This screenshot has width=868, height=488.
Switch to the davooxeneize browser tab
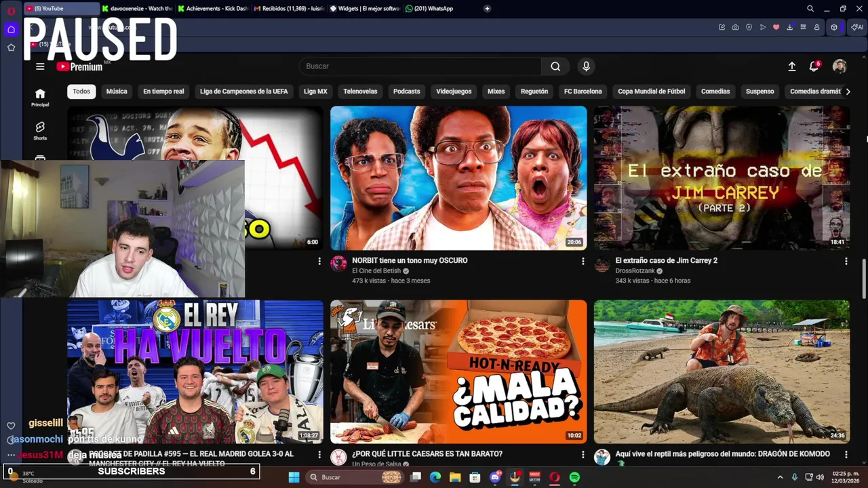(137, 9)
